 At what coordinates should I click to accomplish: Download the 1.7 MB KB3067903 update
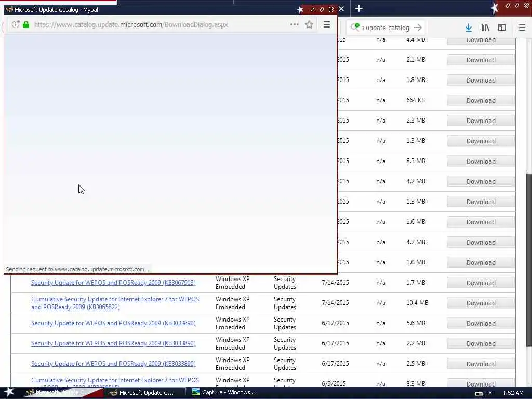(x=481, y=283)
